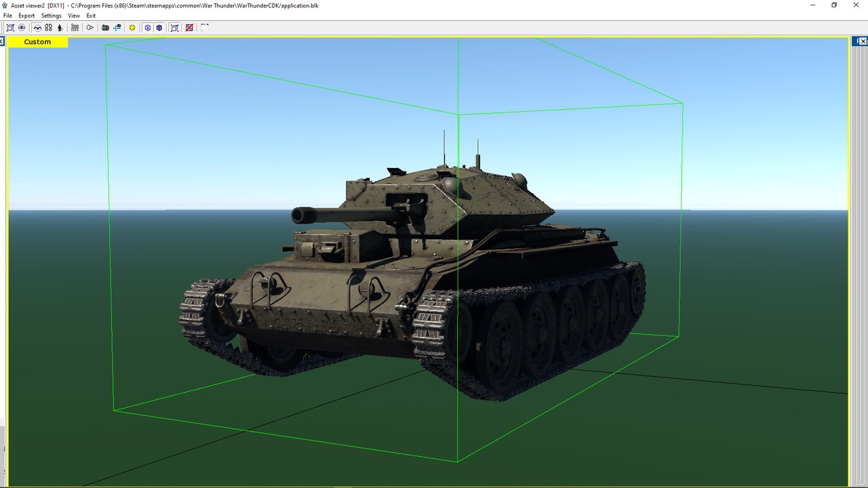The image size is (868, 488).
Task: Click the red-slashed square icon
Action: pyautogui.click(x=189, y=28)
